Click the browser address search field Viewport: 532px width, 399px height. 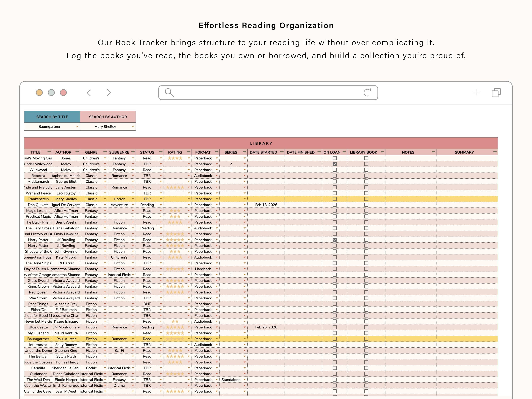click(x=268, y=93)
